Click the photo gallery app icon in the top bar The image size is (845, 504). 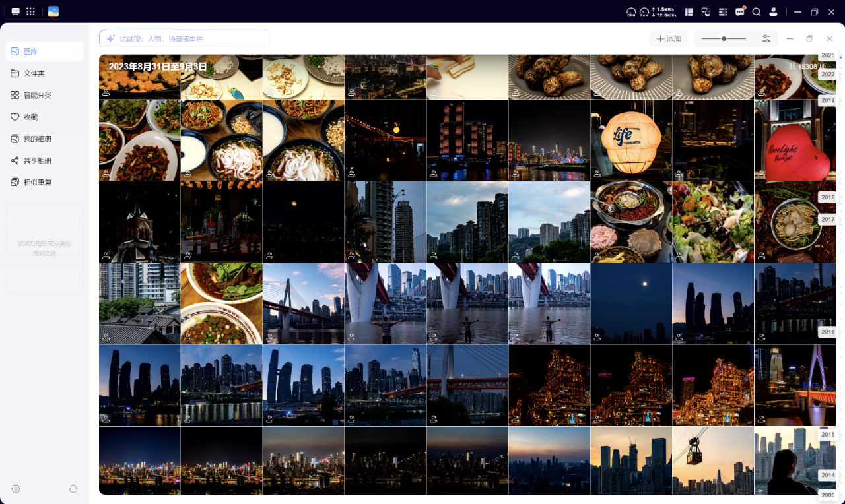point(53,12)
